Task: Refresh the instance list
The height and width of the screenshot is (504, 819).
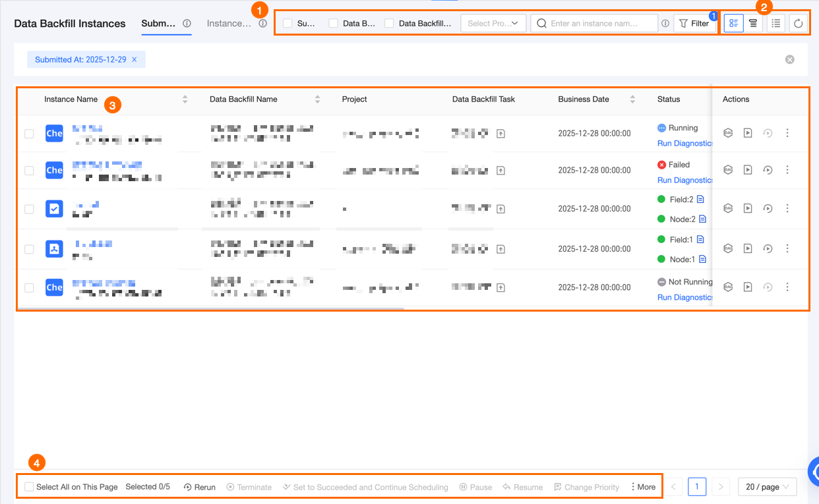Action: pyautogui.click(x=798, y=23)
